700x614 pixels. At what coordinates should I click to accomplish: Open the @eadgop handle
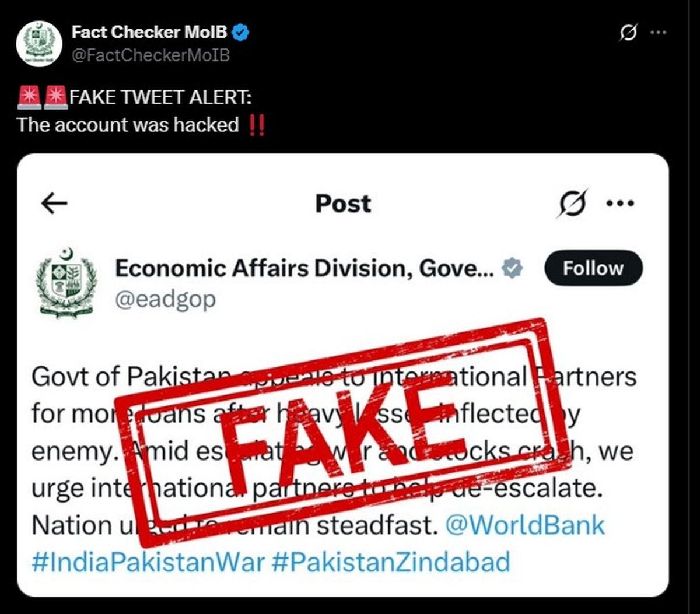(x=165, y=300)
